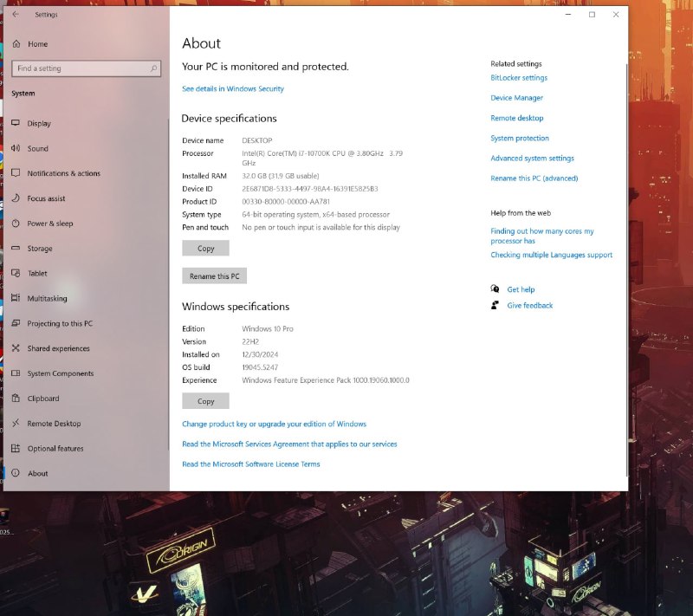Image resolution: width=693 pixels, height=616 pixels.
Task: Click the sidebar vertical scrollbar
Action: tap(168, 286)
